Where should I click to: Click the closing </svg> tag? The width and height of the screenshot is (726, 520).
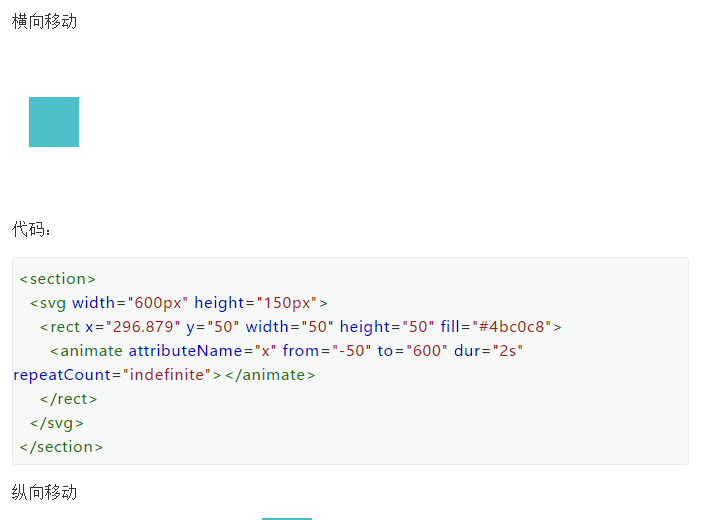point(57,423)
